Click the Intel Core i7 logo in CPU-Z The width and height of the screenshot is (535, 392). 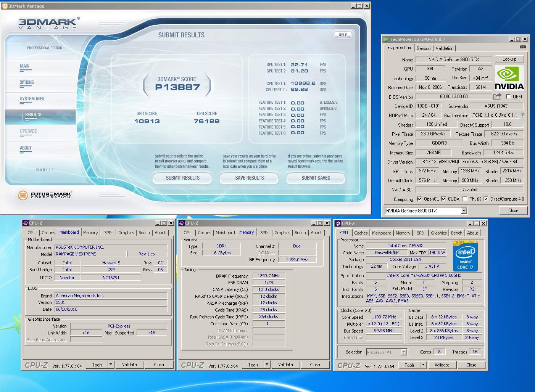465,256
